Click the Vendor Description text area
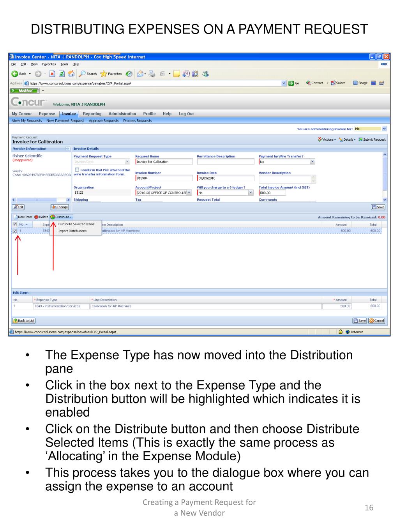The height and width of the screenshot is (532, 399). [287, 179]
